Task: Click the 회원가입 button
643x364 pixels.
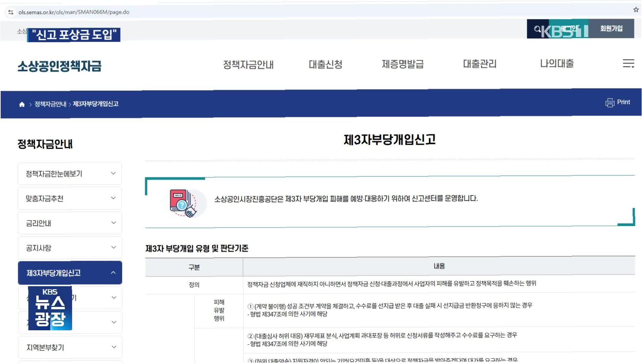Action: pyautogui.click(x=611, y=29)
